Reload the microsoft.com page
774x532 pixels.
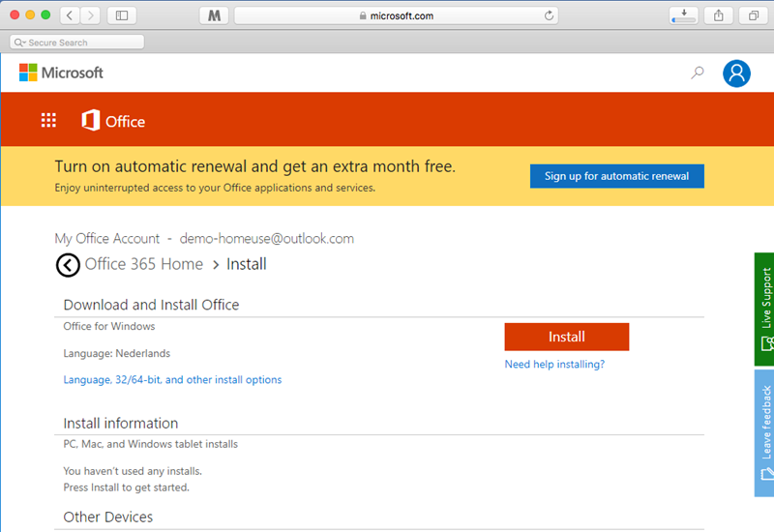tap(549, 15)
